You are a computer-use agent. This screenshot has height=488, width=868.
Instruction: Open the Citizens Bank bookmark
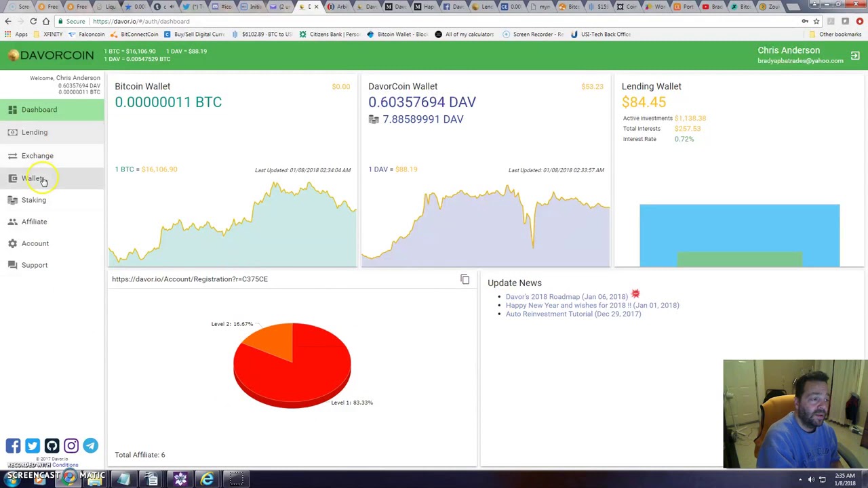tap(329, 34)
